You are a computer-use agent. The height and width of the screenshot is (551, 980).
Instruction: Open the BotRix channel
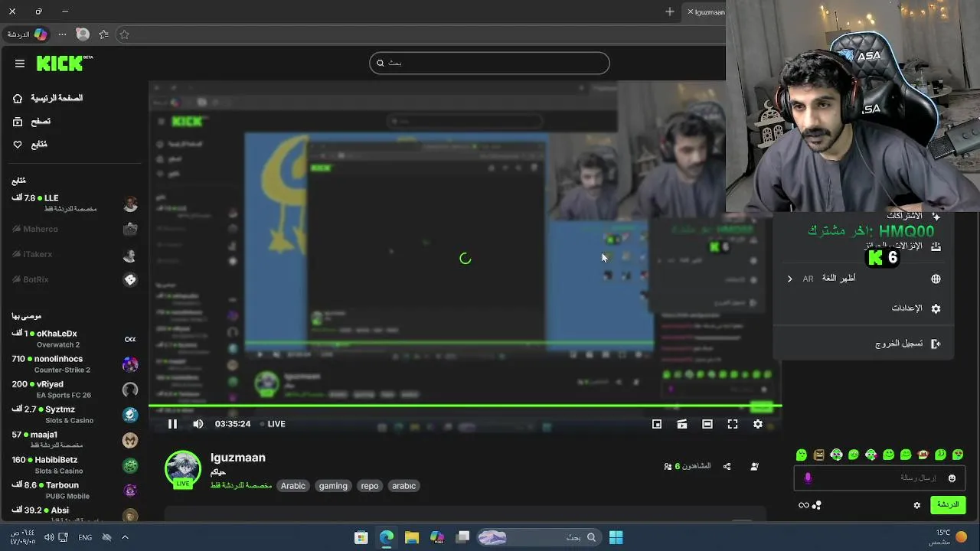click(x=74, y=279)
